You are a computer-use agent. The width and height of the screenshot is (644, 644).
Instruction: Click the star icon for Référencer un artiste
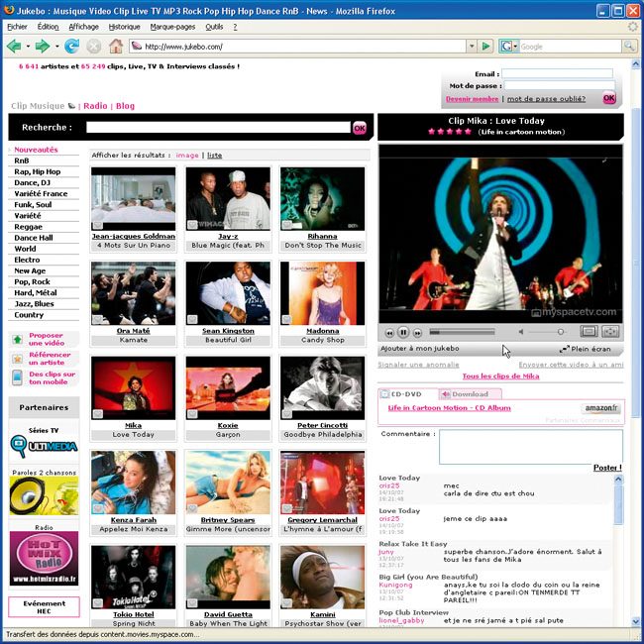tap(17, 359)
